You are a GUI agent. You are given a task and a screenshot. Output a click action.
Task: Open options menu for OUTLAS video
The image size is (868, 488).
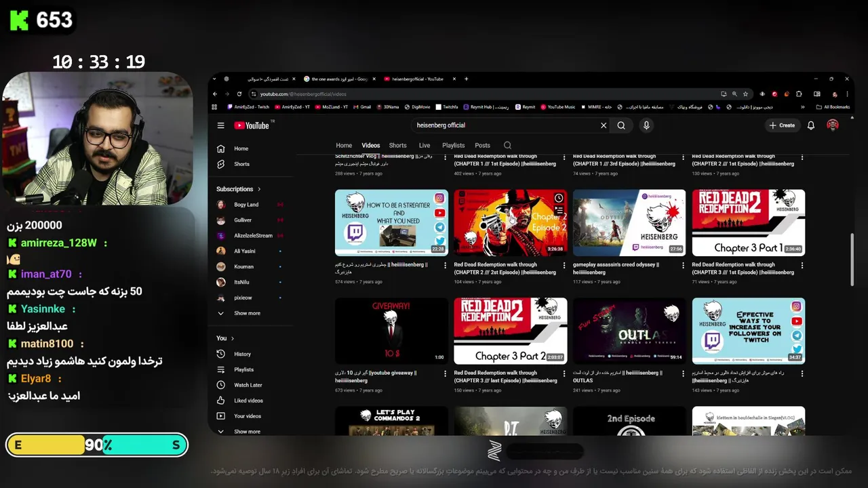pos(684,373)
